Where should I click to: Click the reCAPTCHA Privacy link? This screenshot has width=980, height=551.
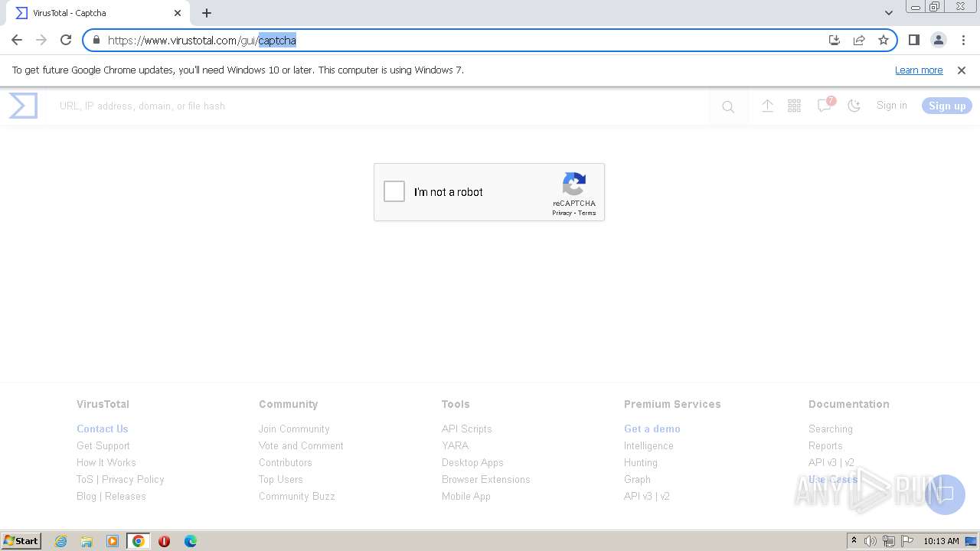click(562, 213)
